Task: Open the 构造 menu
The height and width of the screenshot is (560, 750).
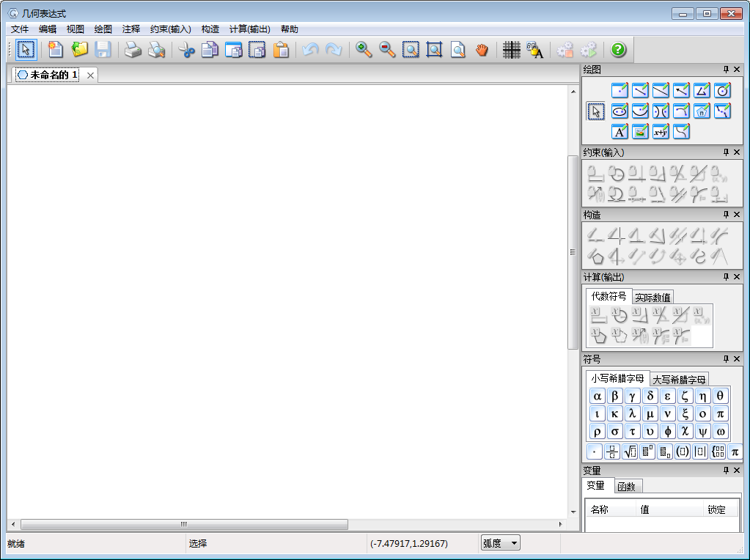Action: (210, 29)
